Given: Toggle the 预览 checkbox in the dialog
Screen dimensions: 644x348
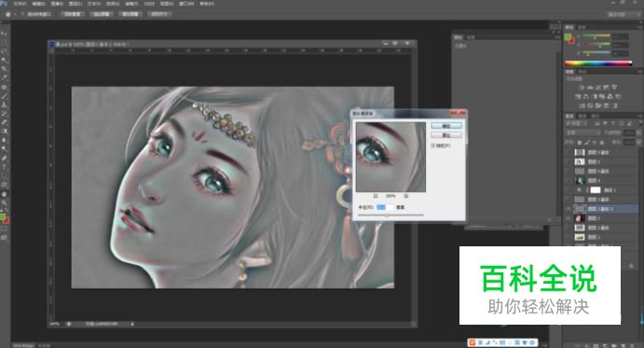Looking at the screenshot, I should (433, 146).
